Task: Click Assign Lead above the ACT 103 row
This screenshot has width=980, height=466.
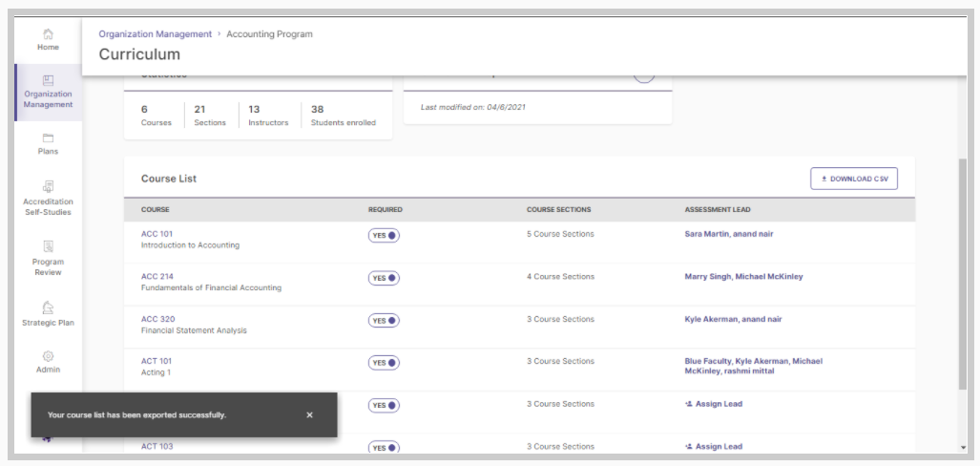Action: (x=714, y=404)
